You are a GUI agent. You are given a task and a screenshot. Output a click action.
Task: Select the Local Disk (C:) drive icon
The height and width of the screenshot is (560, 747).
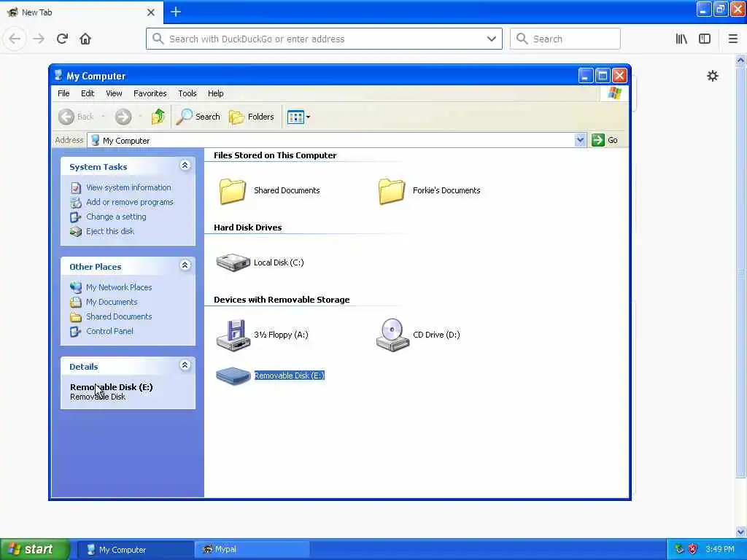[x=233, y=262]
